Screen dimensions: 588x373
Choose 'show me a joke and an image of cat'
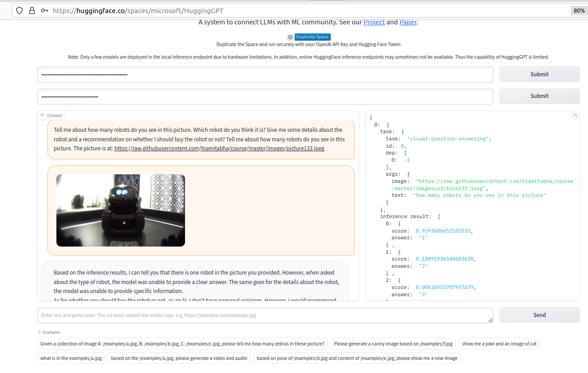(x=499, y=344)
